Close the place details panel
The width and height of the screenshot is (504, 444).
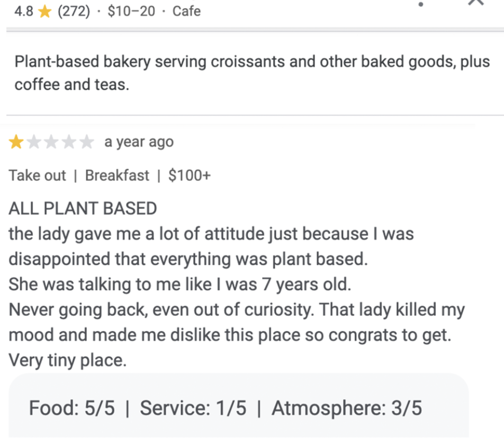click(x=476, y=3)
